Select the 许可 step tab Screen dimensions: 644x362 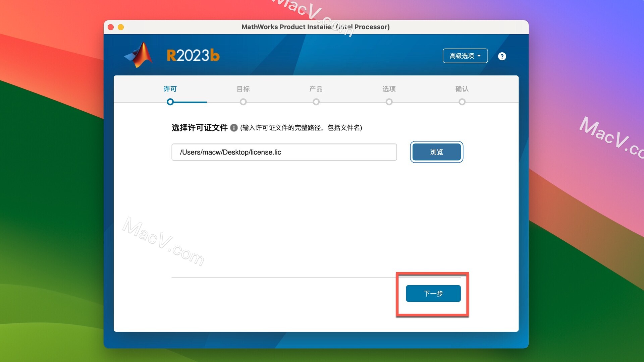click(x=170, y=89)
